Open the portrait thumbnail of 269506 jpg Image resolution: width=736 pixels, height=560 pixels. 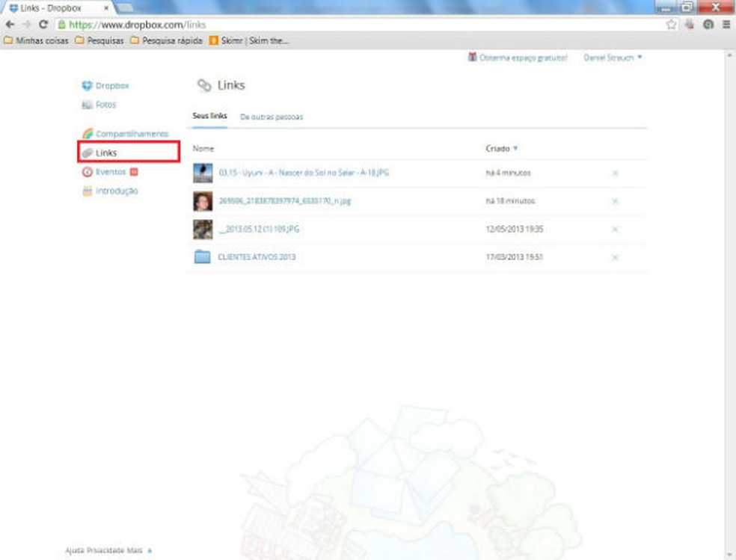point(203,201)
